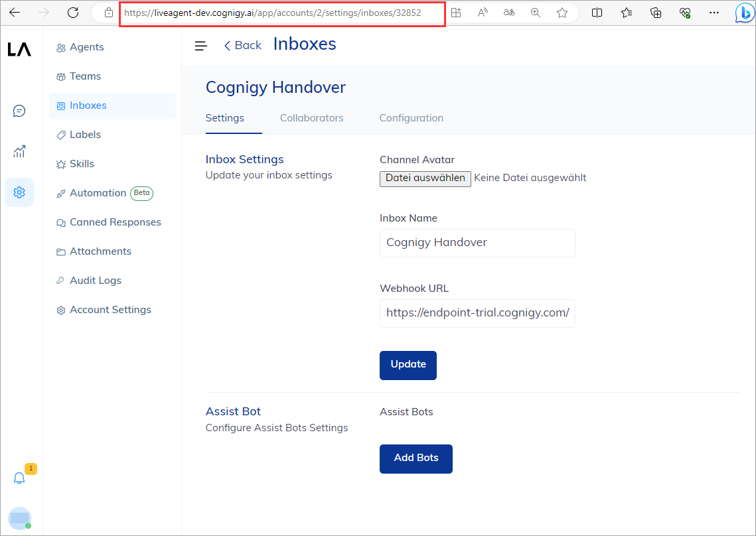Click Datei auswählen file button
The height and width of the screenshot is (536, 756).
(x=425, y=178)
